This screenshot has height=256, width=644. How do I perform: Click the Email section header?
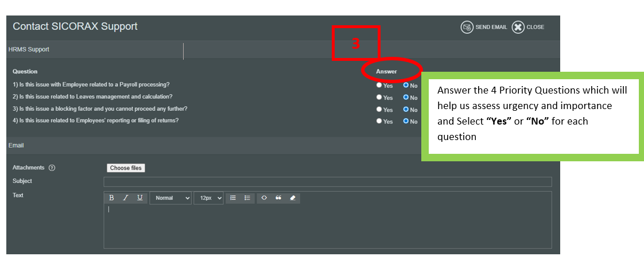coord(16,145)
